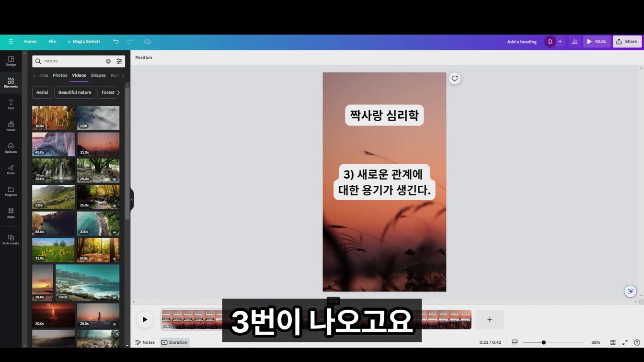Image resolution: width=644 pixels, height=362 pixels.
Task: Select the 1:58 misty forest video
Action: coord(98,118)
